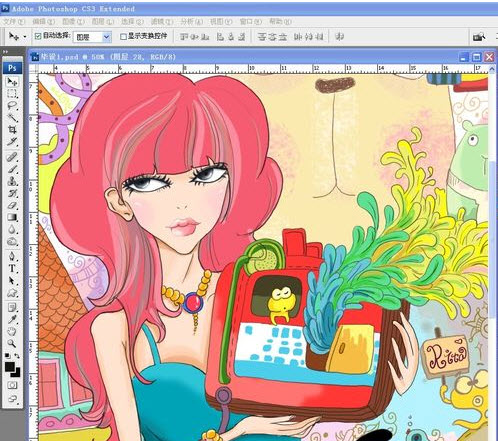498x441 pixels.
Task: Choose the Lasso tool
Action: (x=12, y=106)
